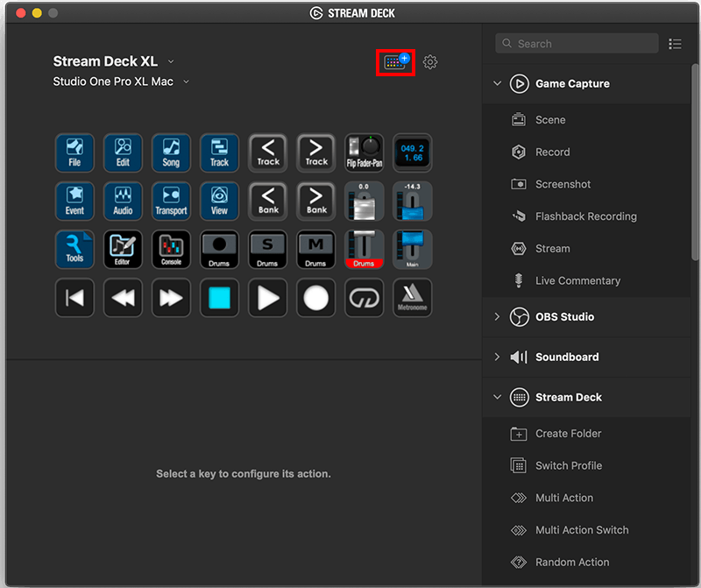Viewport: 701px width, 588px height.
Task: Select the Flip Fader-Pan key
Action: coord(364,152)
